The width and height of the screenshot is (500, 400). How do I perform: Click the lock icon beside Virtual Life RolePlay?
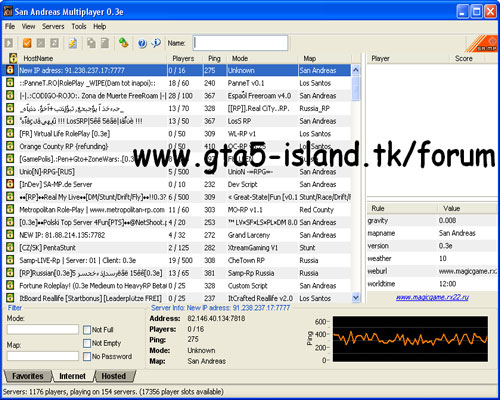tap(10, 133)
